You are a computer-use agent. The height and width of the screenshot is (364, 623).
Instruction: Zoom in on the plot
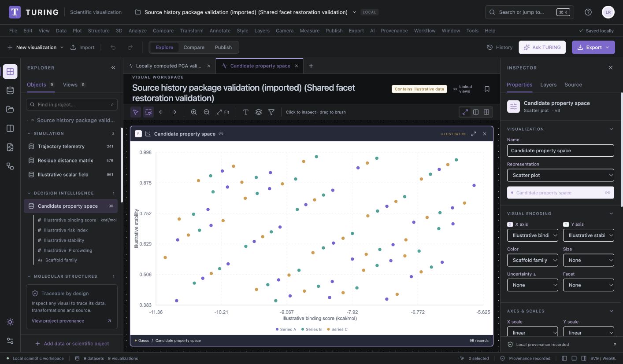[194, 112]
